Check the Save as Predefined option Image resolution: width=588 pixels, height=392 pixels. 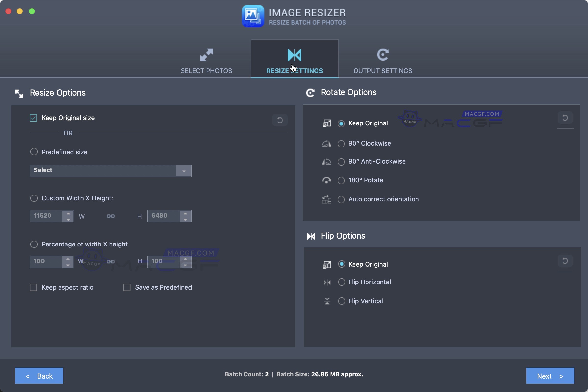tap(127, 287)
